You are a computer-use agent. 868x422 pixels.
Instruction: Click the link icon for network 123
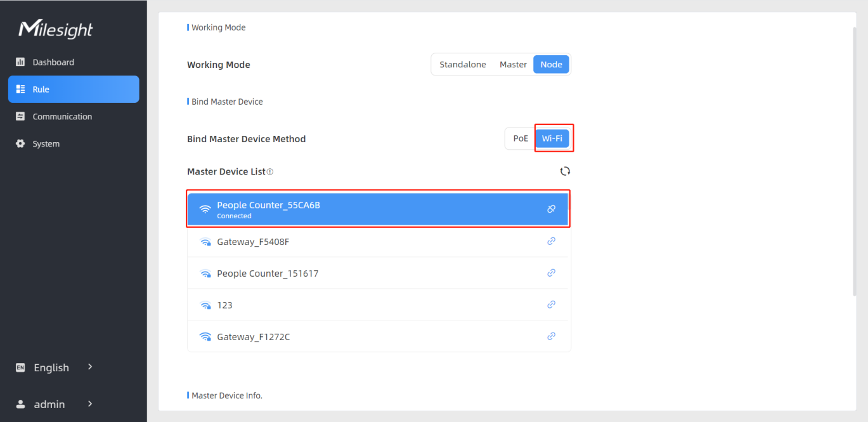tap(551, 305)
